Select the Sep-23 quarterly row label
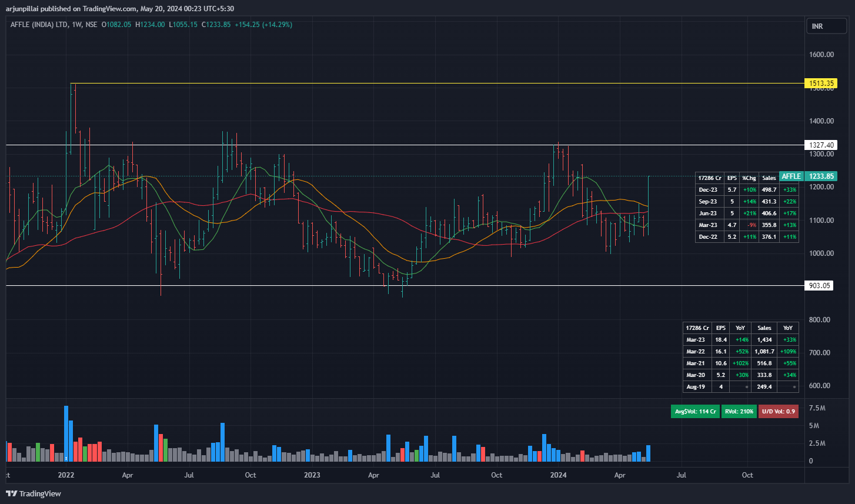This screenshot has height=504, width=855. pos(708,201)
